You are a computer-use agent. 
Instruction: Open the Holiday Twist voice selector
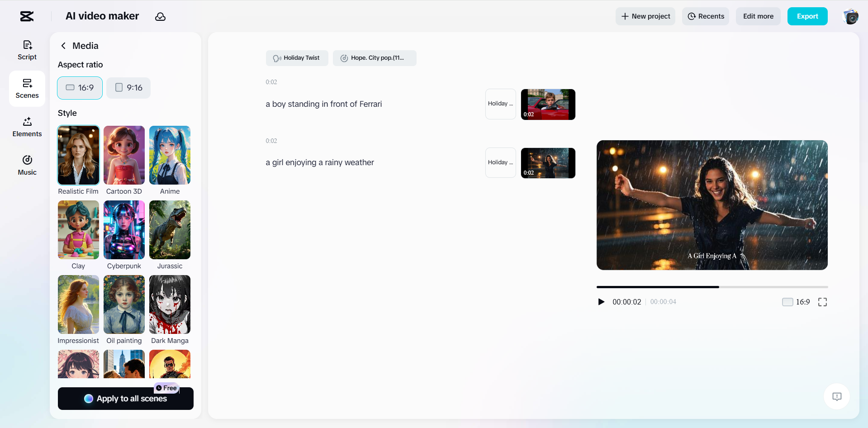click(x=297, y=58)
